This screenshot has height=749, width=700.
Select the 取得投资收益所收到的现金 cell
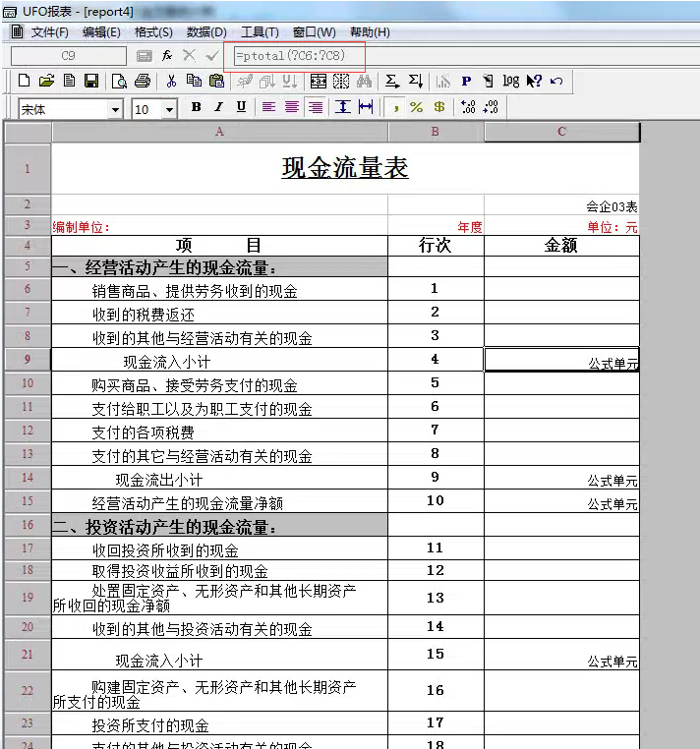(219, 570)
